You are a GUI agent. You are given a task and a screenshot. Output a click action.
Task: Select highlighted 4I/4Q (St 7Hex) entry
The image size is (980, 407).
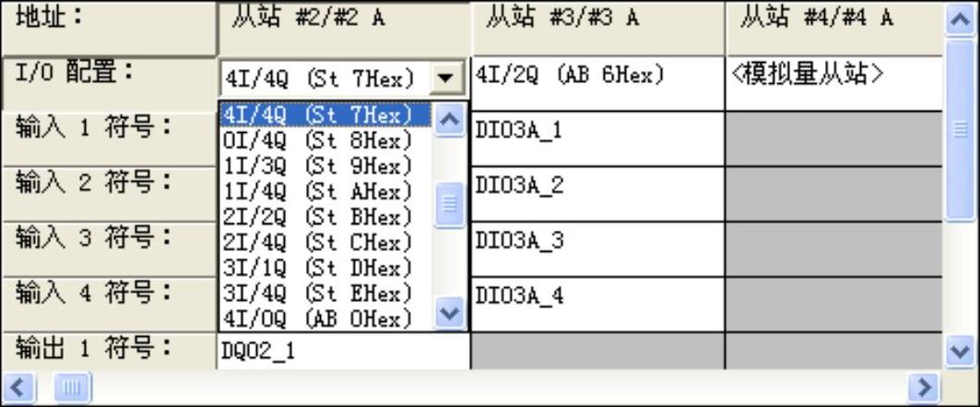[x=318, y=115]
